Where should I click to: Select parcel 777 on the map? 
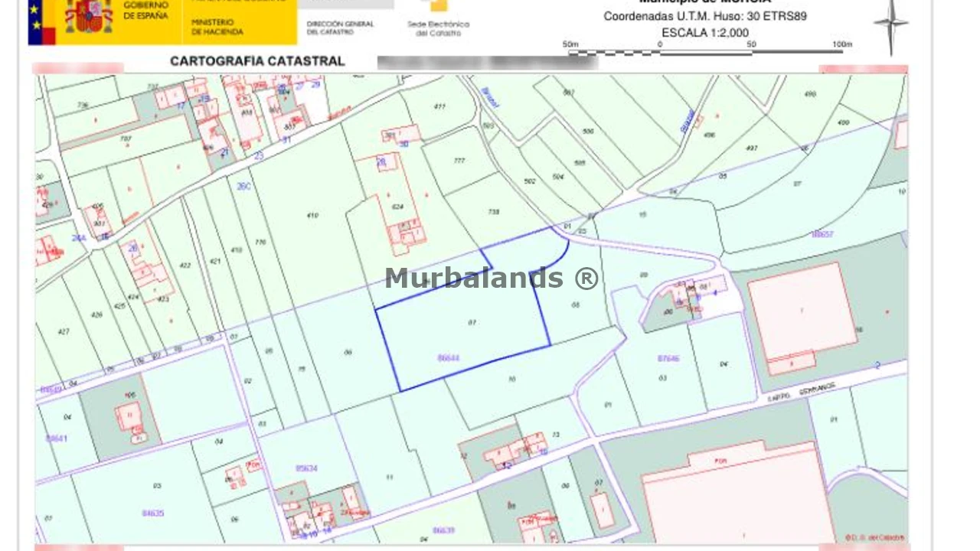(x=459, y=161)
